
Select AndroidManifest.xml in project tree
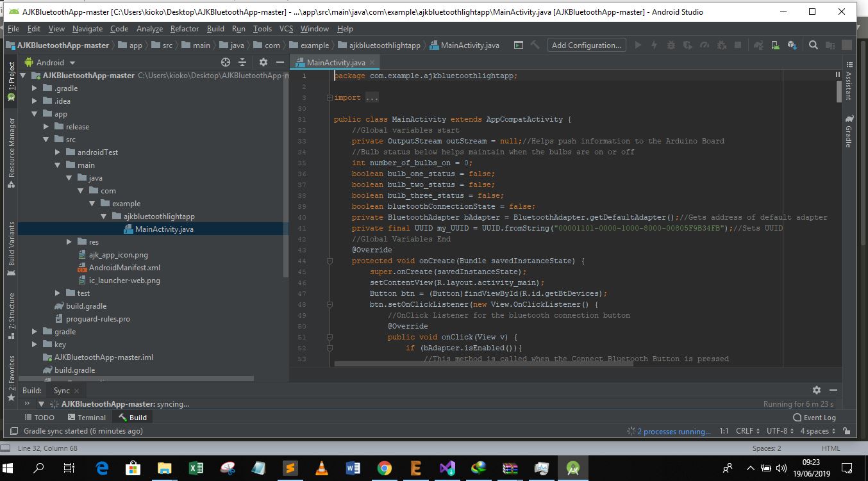[124, 268]
